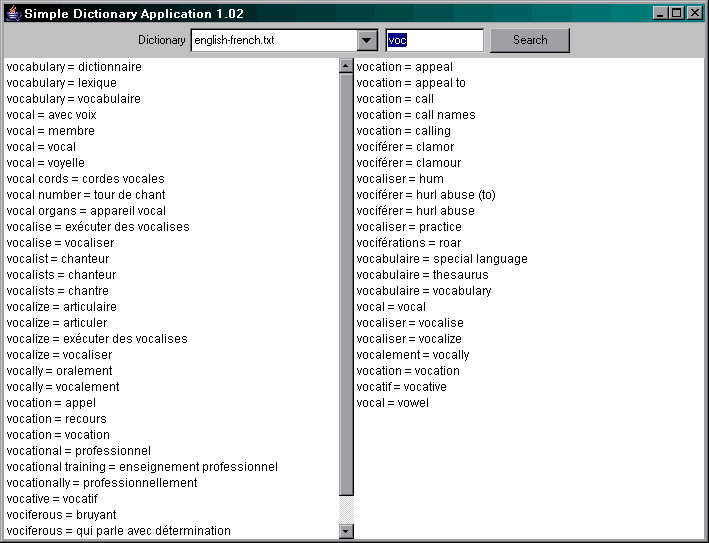Select 'vocation = calling' entry
Screen dimensions: 709x543
pyautogui.click(x=404, y=131)
